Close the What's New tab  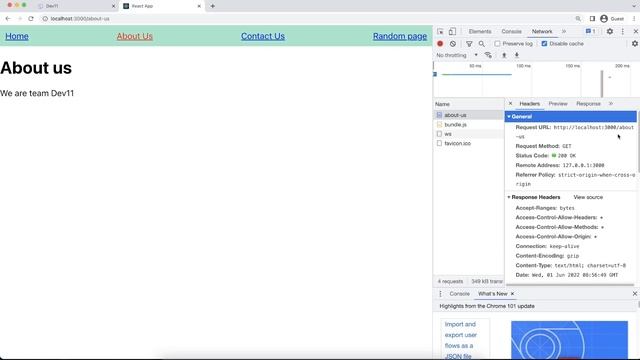click(x=512, y=294)
